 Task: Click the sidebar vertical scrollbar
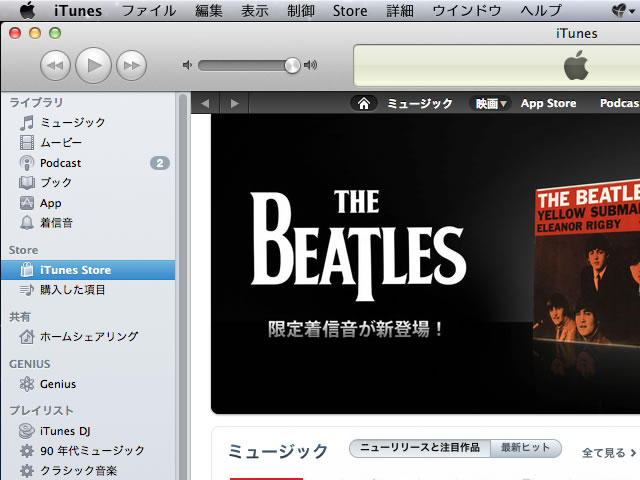point(182,286)
